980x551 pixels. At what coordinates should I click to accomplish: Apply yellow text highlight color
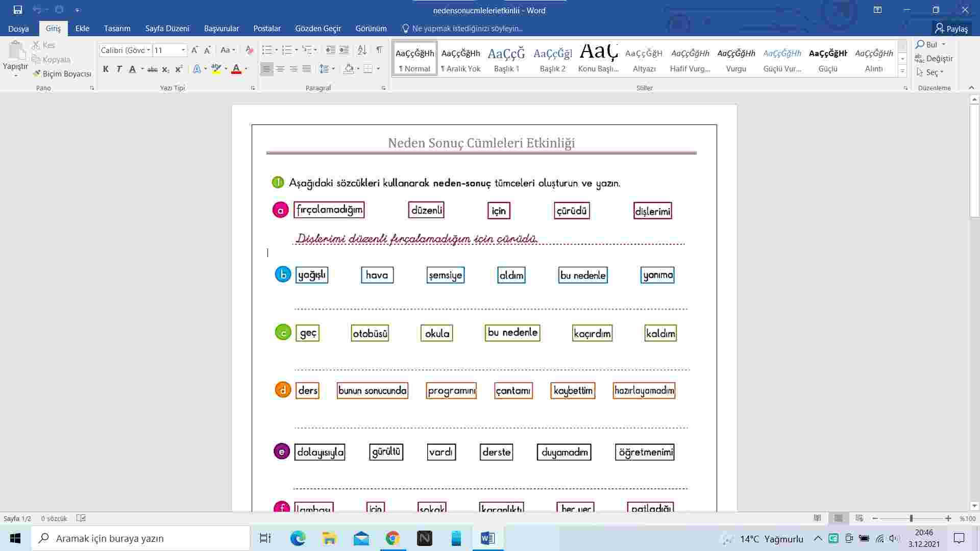[x=216, y=69]
